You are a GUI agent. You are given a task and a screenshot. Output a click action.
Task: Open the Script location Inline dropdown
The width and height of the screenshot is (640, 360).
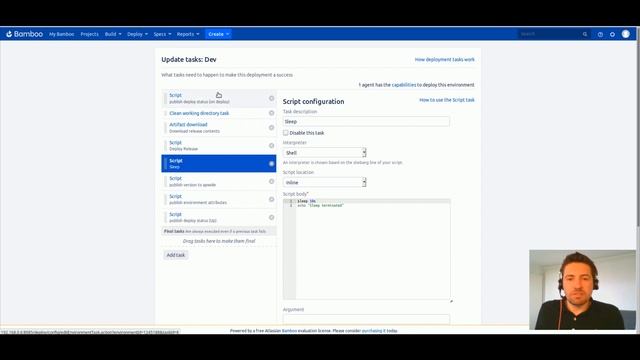tap(324, 182)
